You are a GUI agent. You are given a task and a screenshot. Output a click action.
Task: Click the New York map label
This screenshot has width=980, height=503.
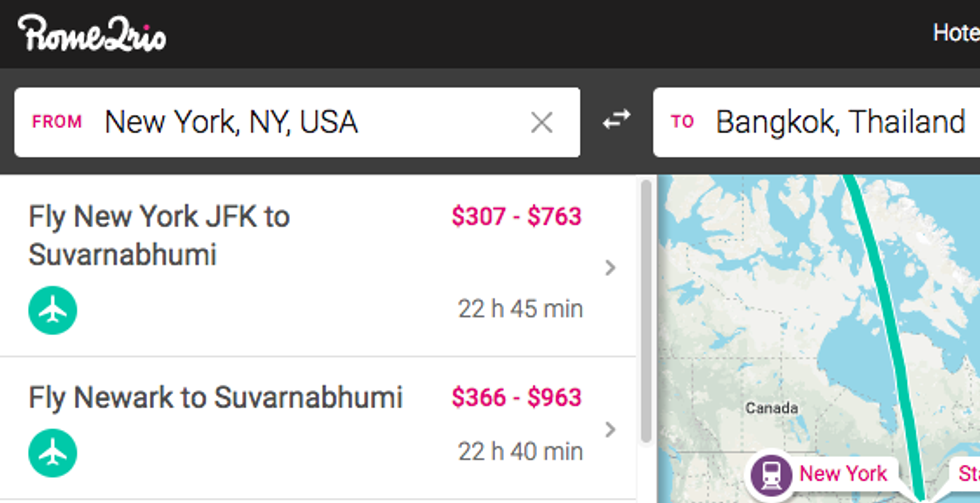point(843,474)
